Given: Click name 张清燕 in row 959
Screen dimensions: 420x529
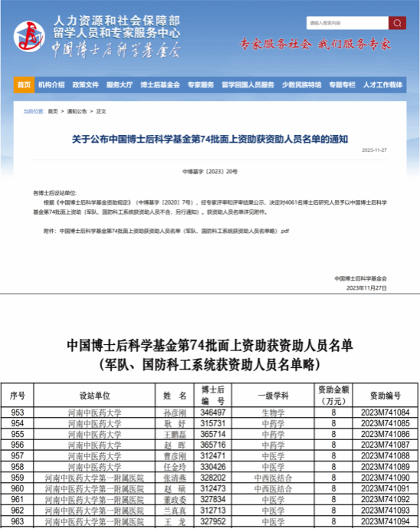Looking at the screenshot, I should click(x=175, y=478).
